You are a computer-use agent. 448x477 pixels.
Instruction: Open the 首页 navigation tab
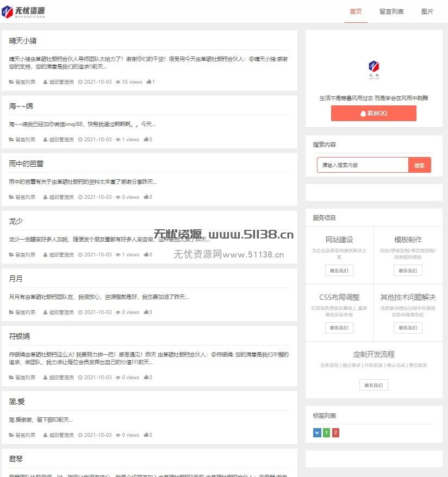tap(356, 11)
